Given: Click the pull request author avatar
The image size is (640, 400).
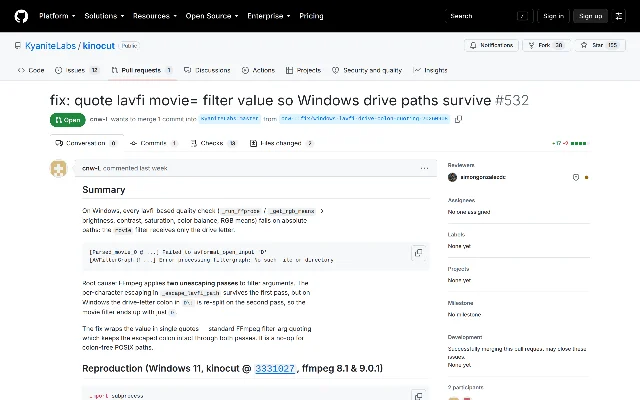Looking at the screenshot, I should [x=58, y=169].
